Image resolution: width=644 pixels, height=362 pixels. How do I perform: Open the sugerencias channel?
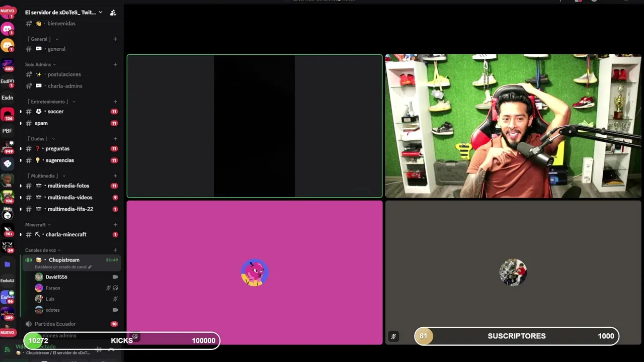pos(71,160)
